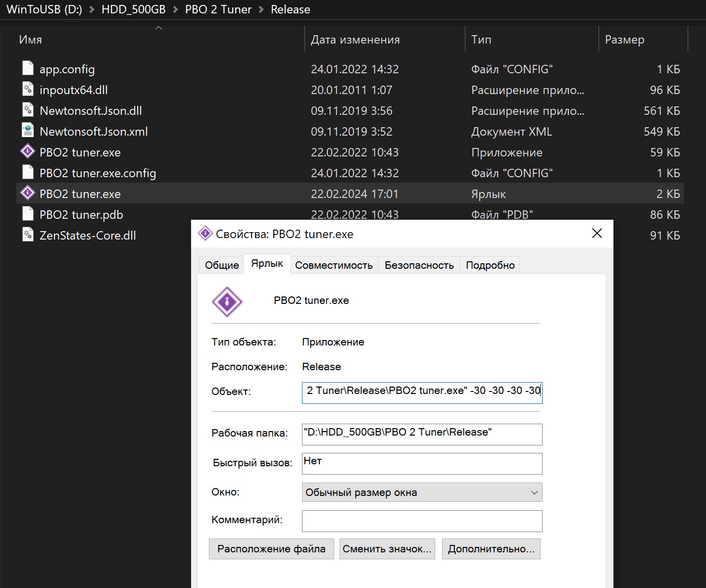This screenshot has width=706, height=588.
Task: Expand the breadcrumb chevron after WinToUSB (D:)
Action: tap(92, 9)
